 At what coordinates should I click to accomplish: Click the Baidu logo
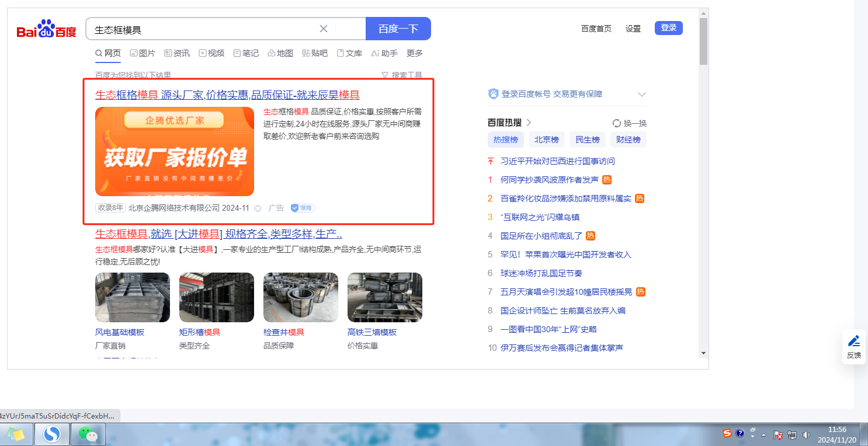[46, 29]
